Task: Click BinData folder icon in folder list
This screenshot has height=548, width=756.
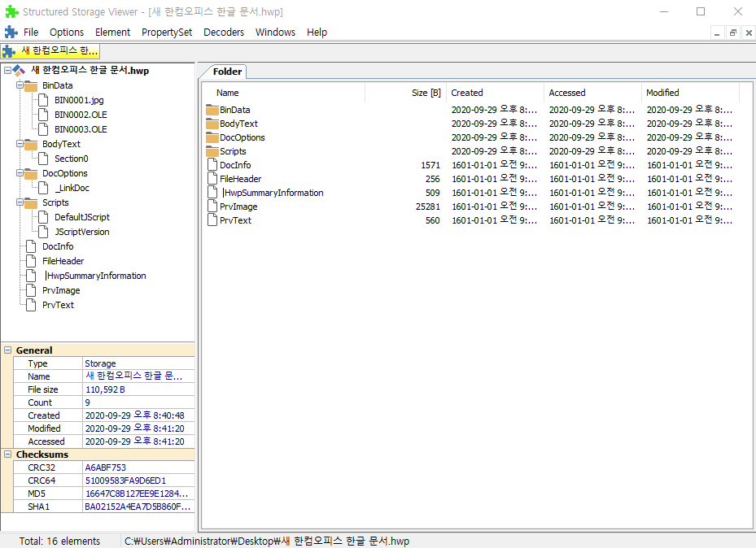Action: tap(212, 110)
